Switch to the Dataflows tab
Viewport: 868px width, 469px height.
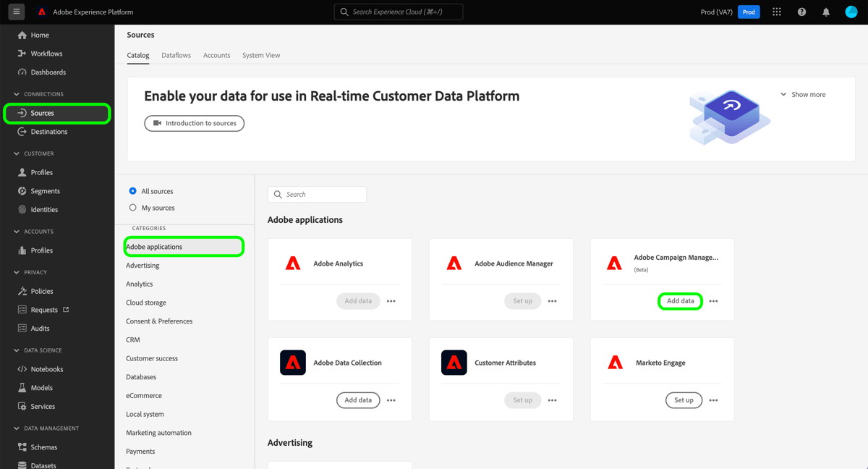click(176, 55)
